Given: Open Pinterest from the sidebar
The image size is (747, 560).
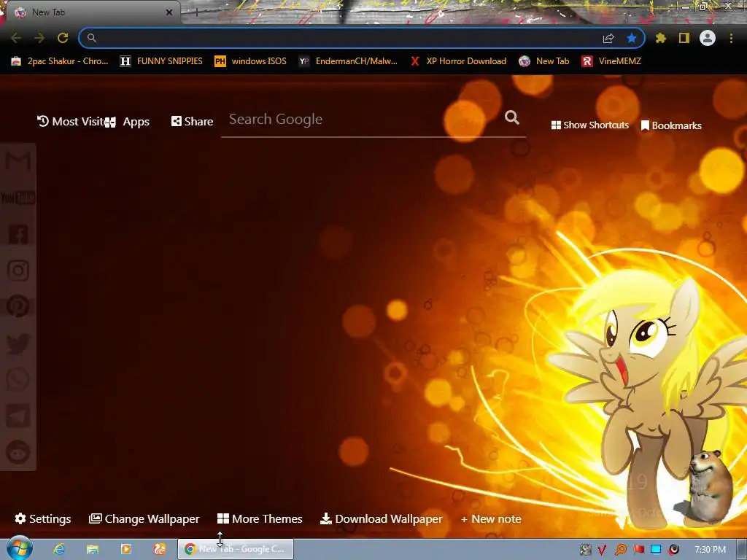Looking at the screenshot, I should pyautogui.click(x=18, y=307).
